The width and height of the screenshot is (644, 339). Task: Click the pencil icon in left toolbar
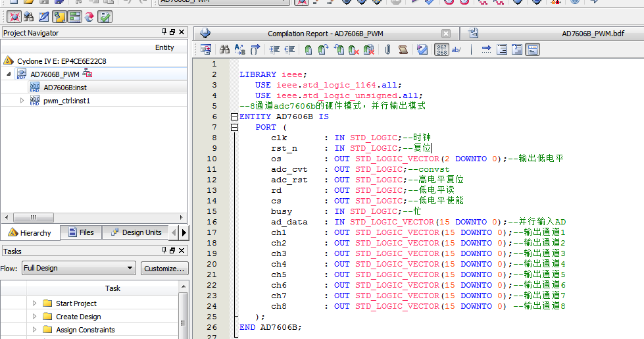(44, 16)
